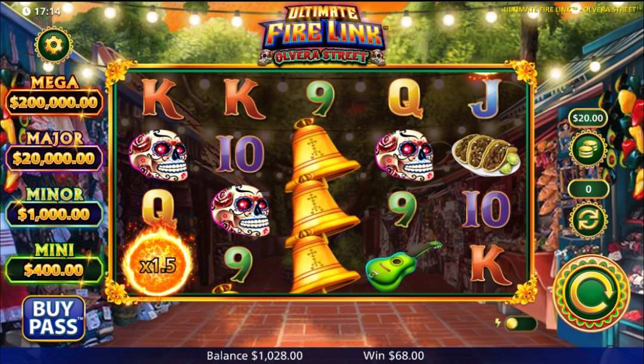The image size is (644, 364).
Task: Select the Mini $400.00 jackpot panel
Action: click(x=54, y=264)
